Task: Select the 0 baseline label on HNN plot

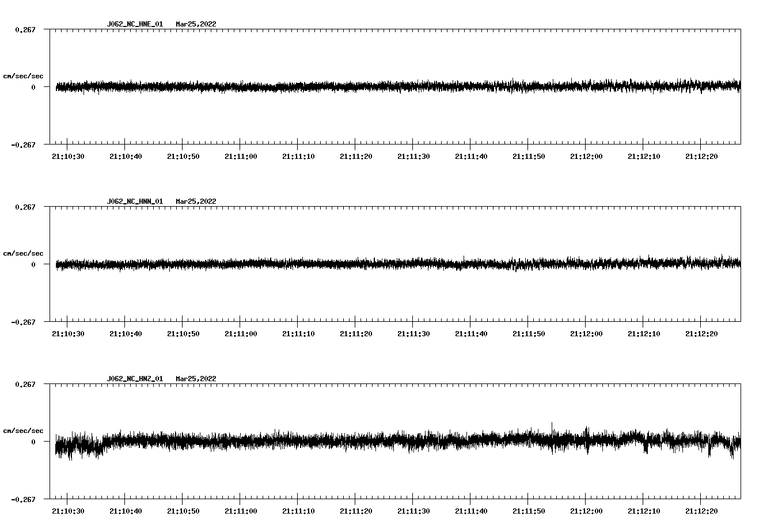Action: [x=33, y=264]
